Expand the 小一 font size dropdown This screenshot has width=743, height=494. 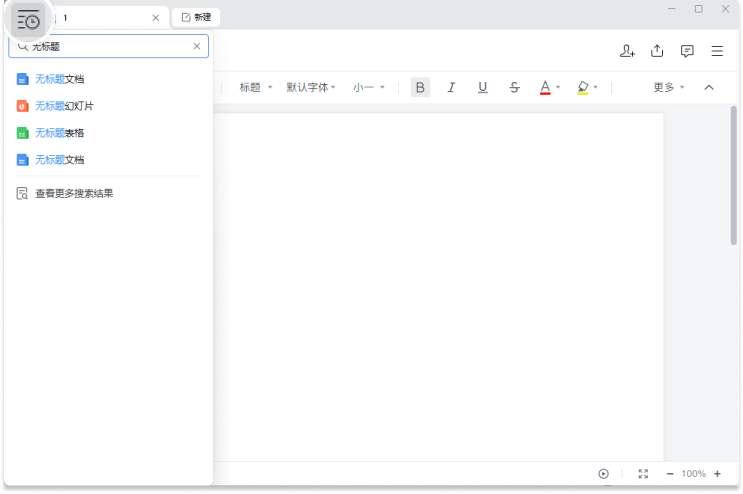(369, 87)
